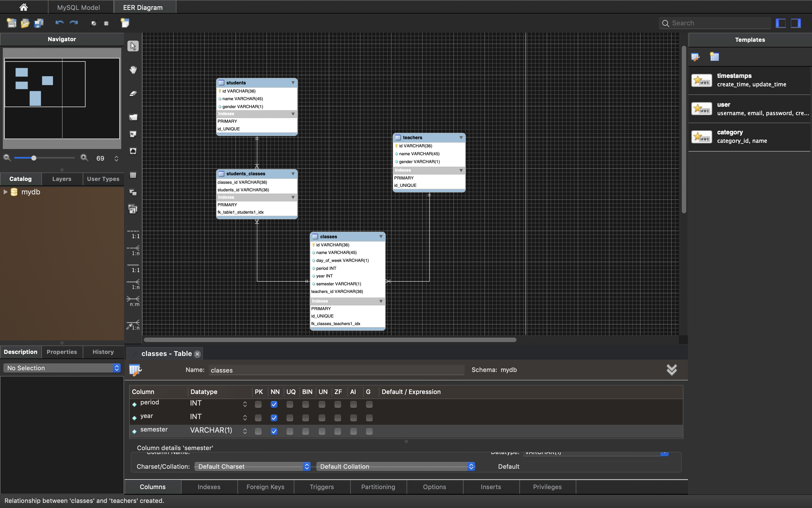This screenshot has width=812, height=508.
Task: Click the New Model toolbar icon
Action: pyautogui.click(x=11, y=23)
